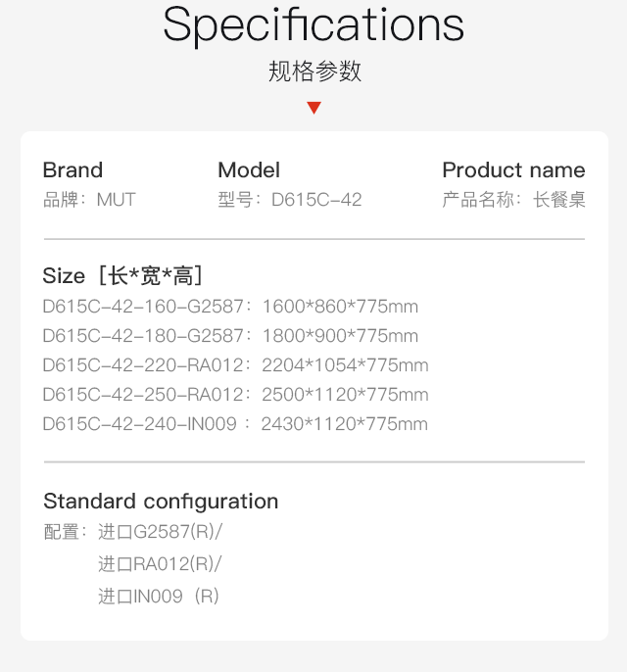Click the Standard configuration heading

(x=161, y=502)
